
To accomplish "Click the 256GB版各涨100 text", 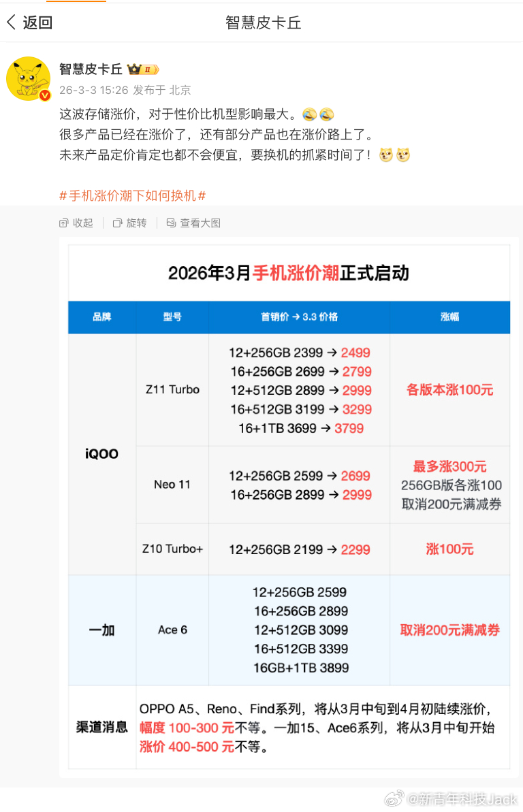I will 451,485.
